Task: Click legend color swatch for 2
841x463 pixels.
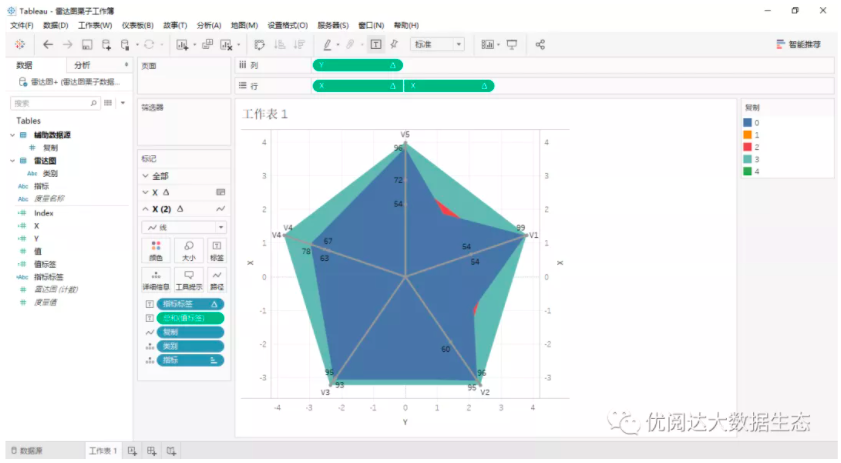Action: (x=747, y=147)
